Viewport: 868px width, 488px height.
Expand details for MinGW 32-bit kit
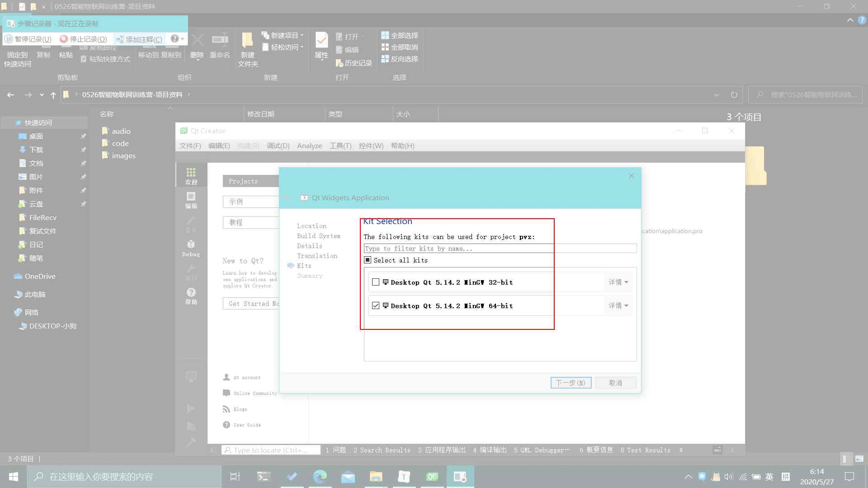[618, 282]
